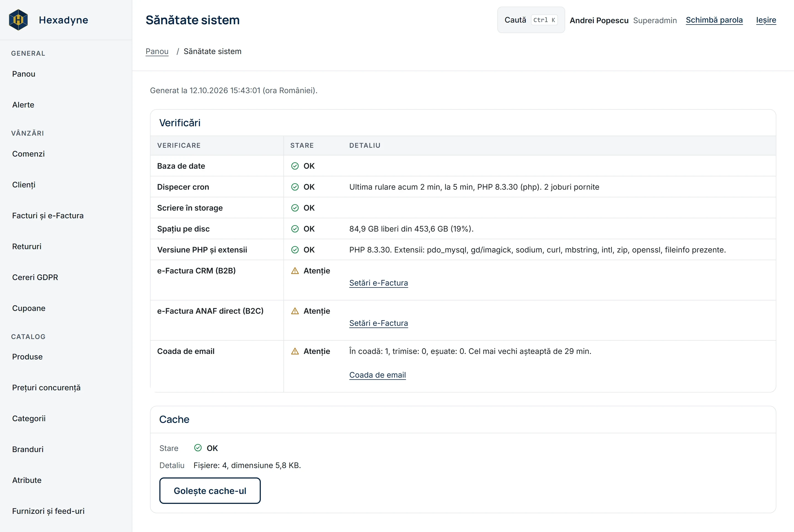Click the OK check icon for Spațiu pe disc
The height and width of the screenshot is (532, 794).
click(x=295, y=229)
